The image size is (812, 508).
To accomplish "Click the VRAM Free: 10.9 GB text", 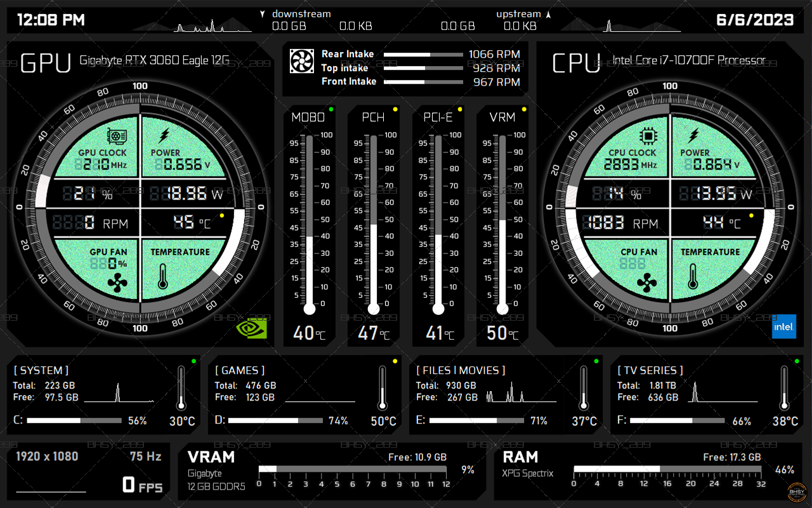I will point(417,457).
